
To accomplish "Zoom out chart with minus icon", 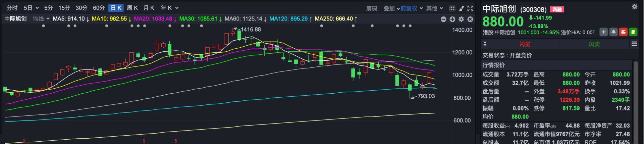I will (x=443, y=19).
